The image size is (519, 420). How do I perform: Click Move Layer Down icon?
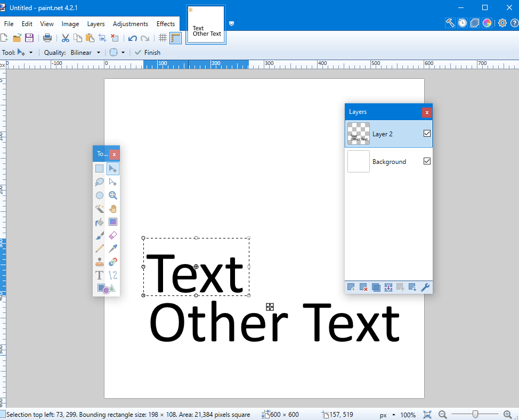click(413, 287)
